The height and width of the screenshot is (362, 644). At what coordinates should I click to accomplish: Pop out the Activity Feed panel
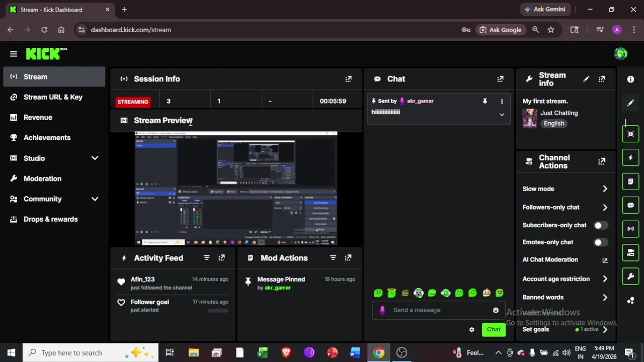click(221, 258)
